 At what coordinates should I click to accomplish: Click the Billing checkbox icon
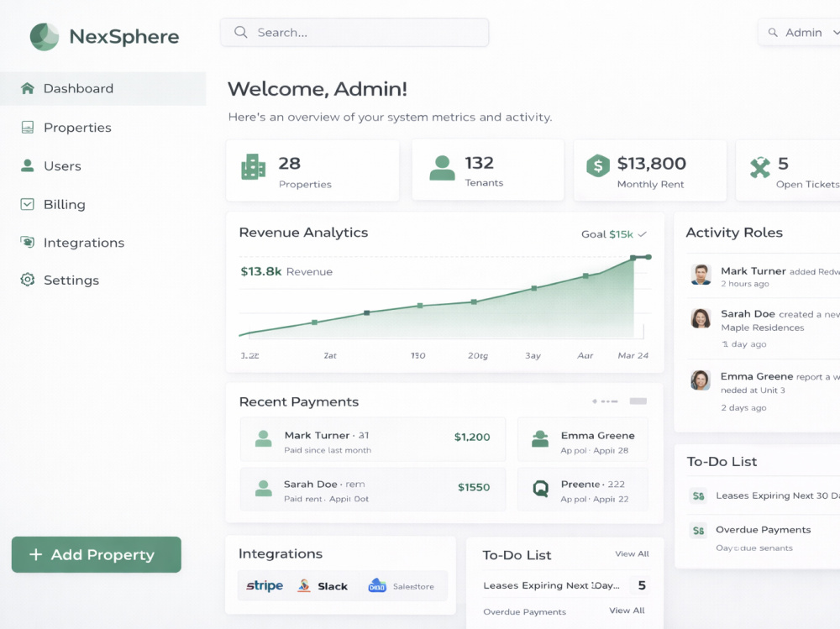click(x=28, y=204)
